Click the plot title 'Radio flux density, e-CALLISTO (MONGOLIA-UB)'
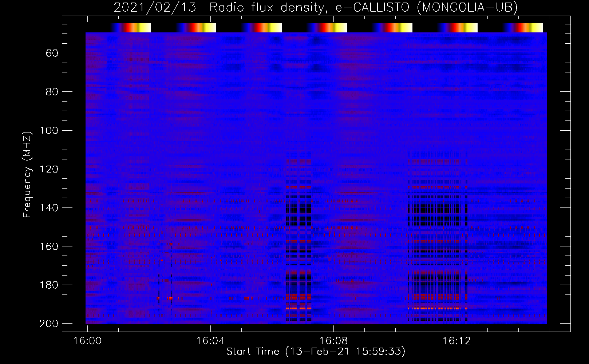589x364 pixels. pos(363,8)
